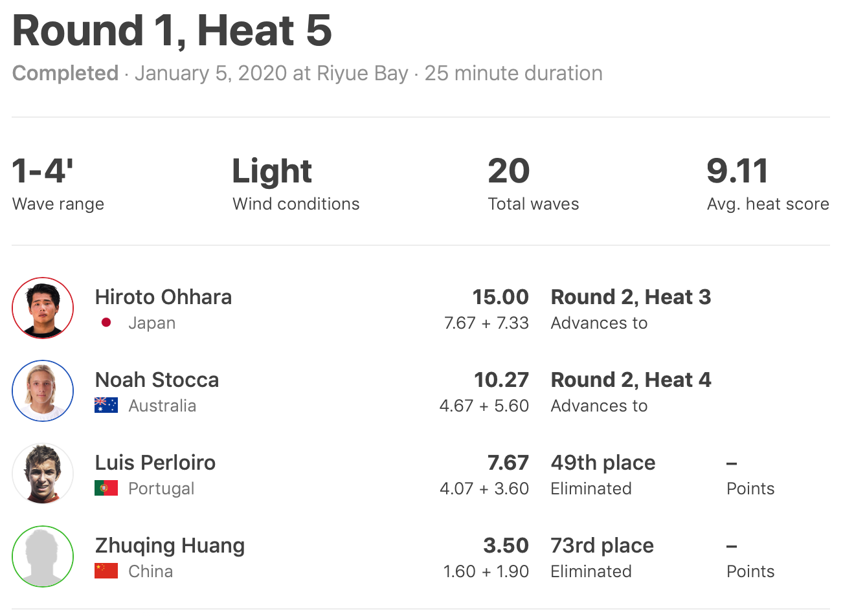The image size is (843, 616).
Task: Go to Round 2, Heat 3
Action: (631, 297)
